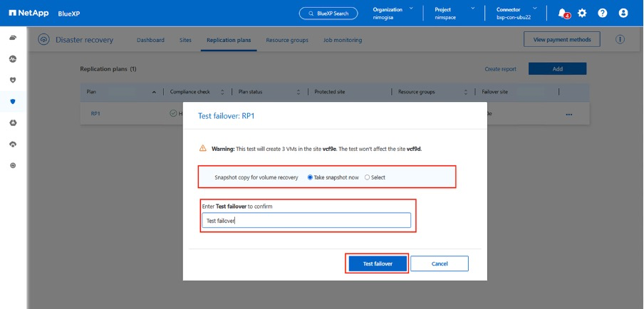644x309 pixels.
Task: Sort by Compliance check column
Action: [x=222, y=93]
